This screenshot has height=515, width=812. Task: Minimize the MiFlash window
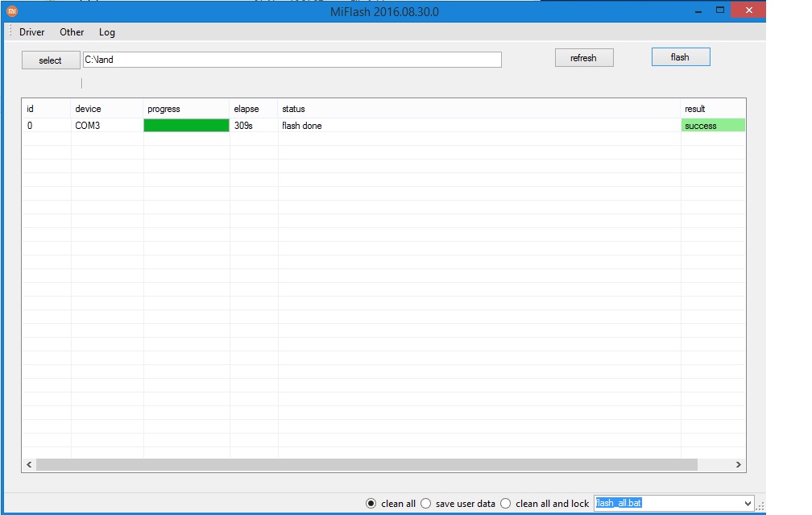(x=698, y=10)
